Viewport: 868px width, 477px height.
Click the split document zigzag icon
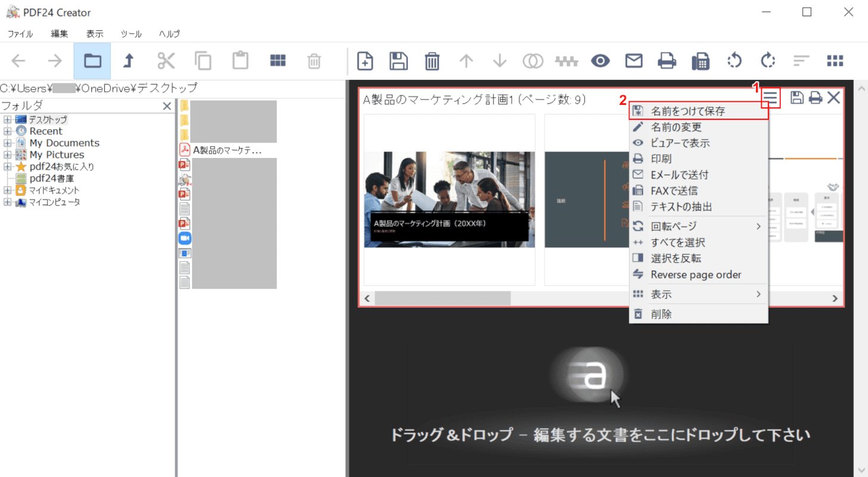pos(567,61)
